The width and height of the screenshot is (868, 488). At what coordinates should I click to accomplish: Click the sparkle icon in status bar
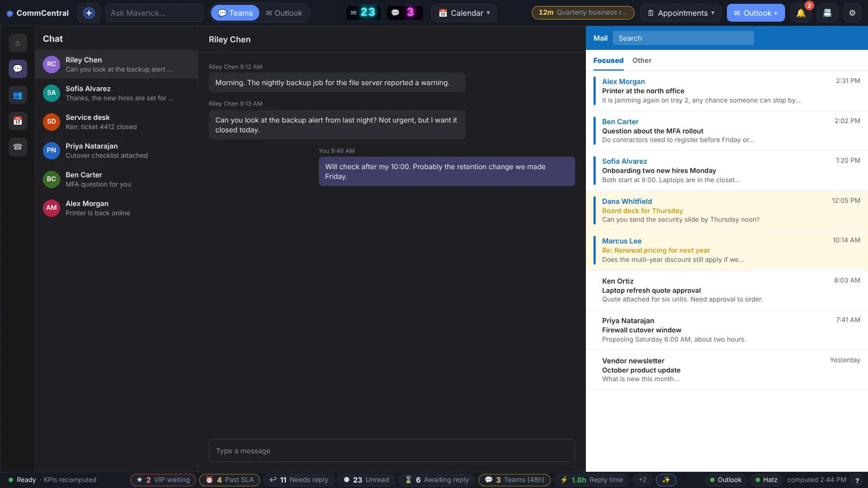click(666, 480)
